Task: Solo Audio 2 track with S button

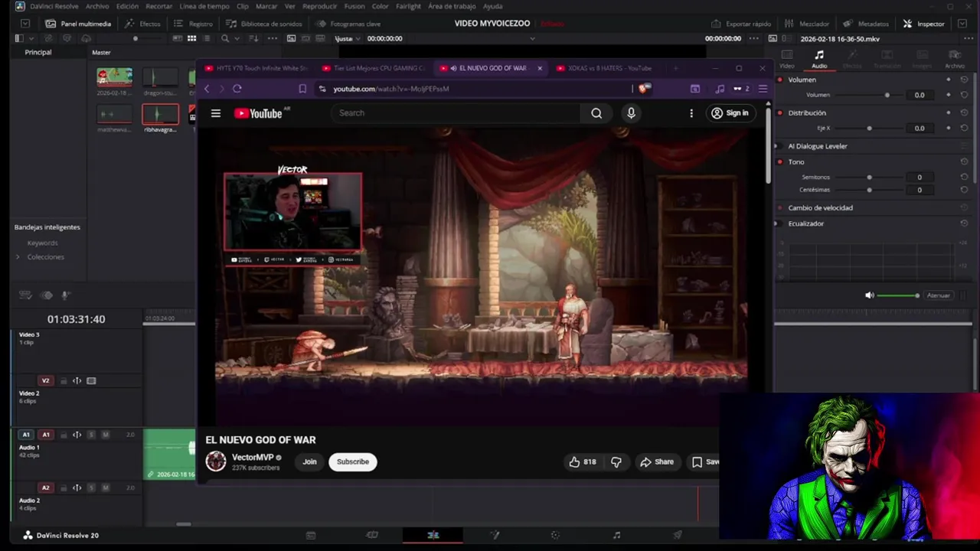Action: [91, 488]
